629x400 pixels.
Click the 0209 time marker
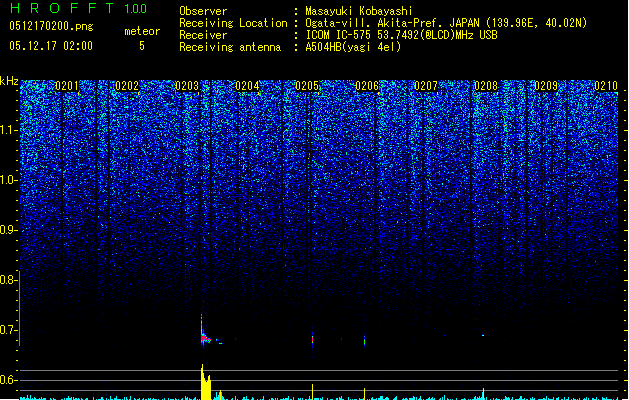click(x=546, y=86)
